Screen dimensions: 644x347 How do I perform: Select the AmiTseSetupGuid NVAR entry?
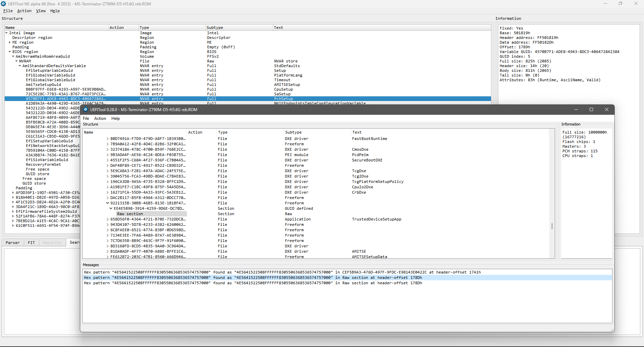coord(248,85)
